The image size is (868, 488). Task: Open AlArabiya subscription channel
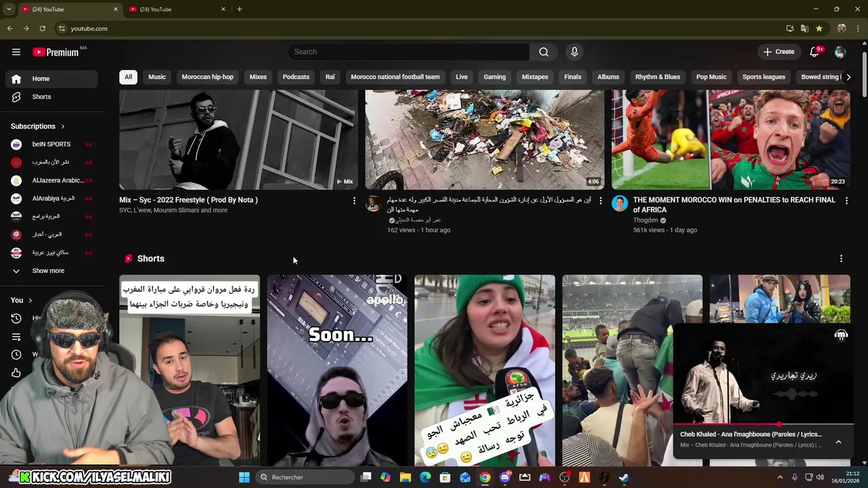pos(52,199)
